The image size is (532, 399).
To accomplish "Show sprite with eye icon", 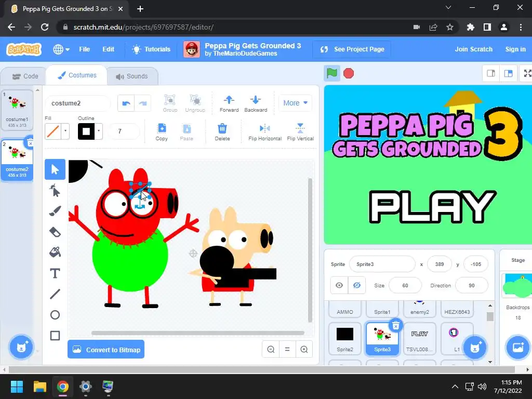I will 339,285.
